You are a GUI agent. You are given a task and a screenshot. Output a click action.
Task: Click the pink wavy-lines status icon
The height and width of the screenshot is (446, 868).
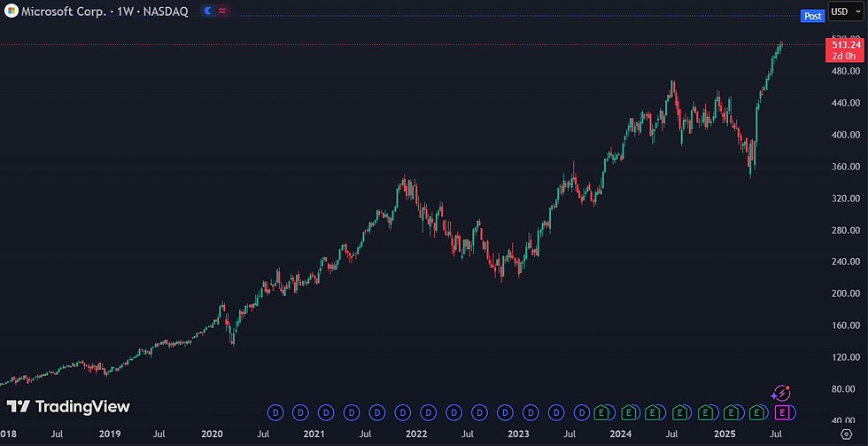(x=222, y=11)
